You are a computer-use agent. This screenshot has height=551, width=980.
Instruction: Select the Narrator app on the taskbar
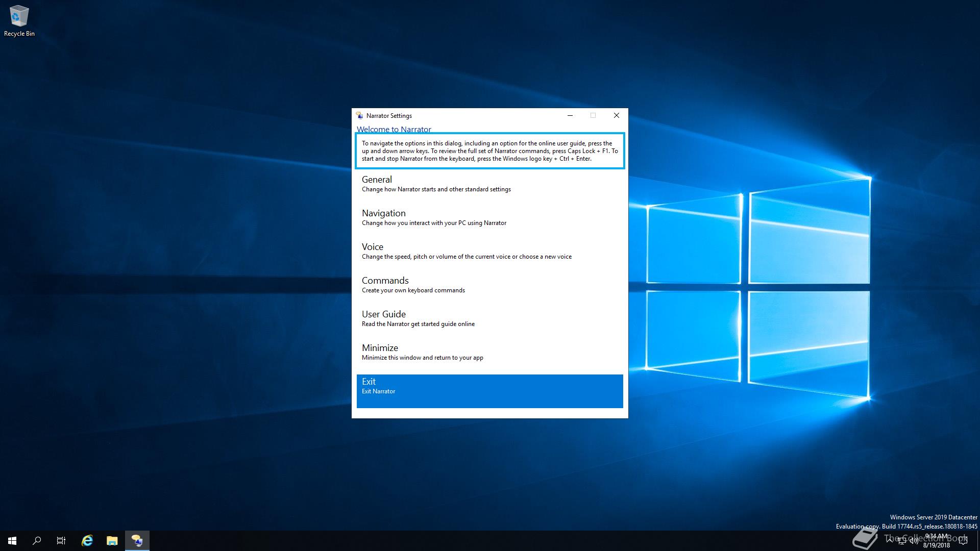pyautogui.click(x=137, y=541)
